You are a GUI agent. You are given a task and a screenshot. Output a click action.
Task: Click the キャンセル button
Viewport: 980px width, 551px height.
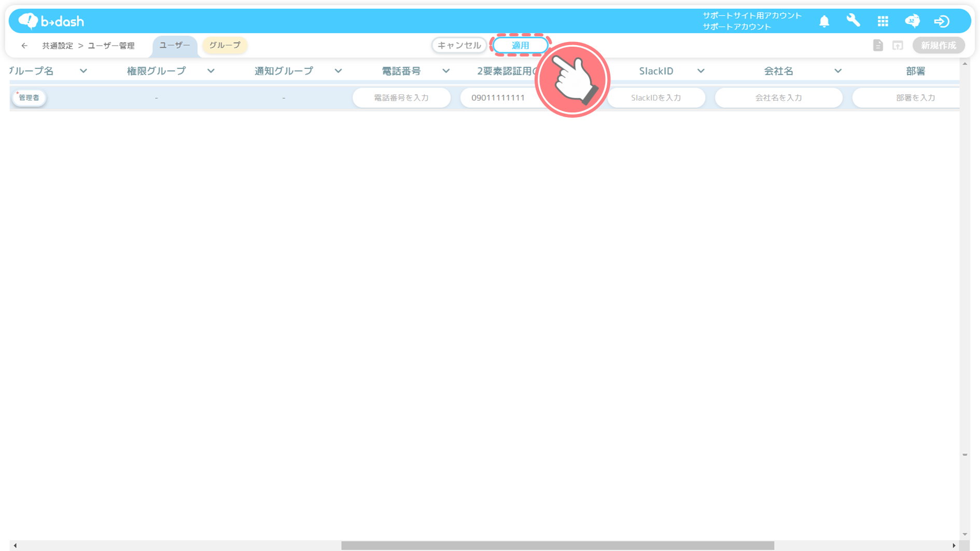tap(459, 45)
